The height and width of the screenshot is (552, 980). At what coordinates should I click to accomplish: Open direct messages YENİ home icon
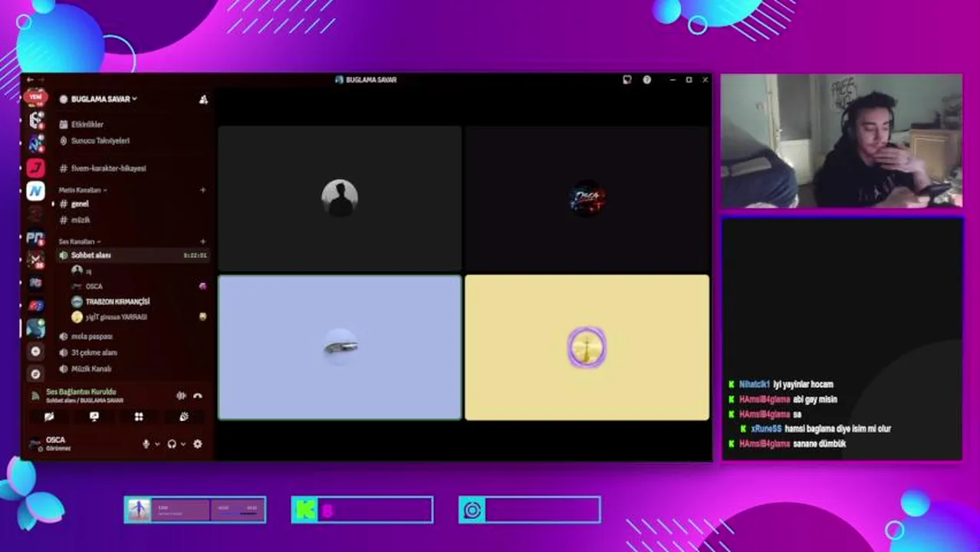pos(35,97)
